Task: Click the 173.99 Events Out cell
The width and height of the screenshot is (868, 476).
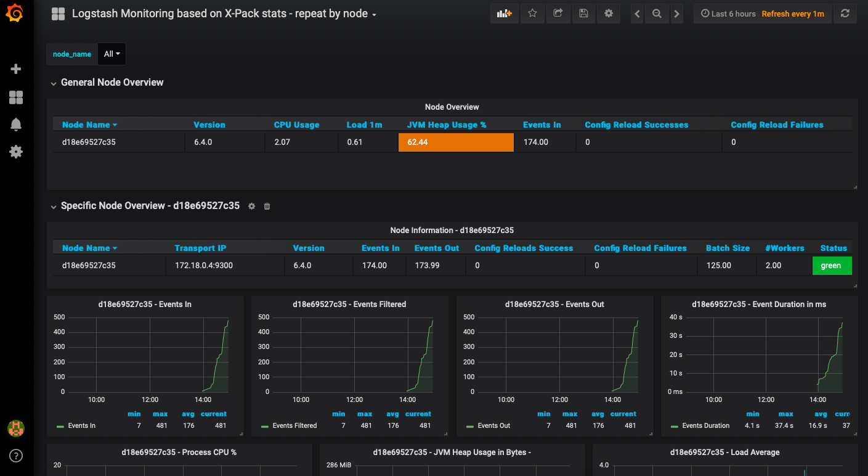Action: (434, 266)
